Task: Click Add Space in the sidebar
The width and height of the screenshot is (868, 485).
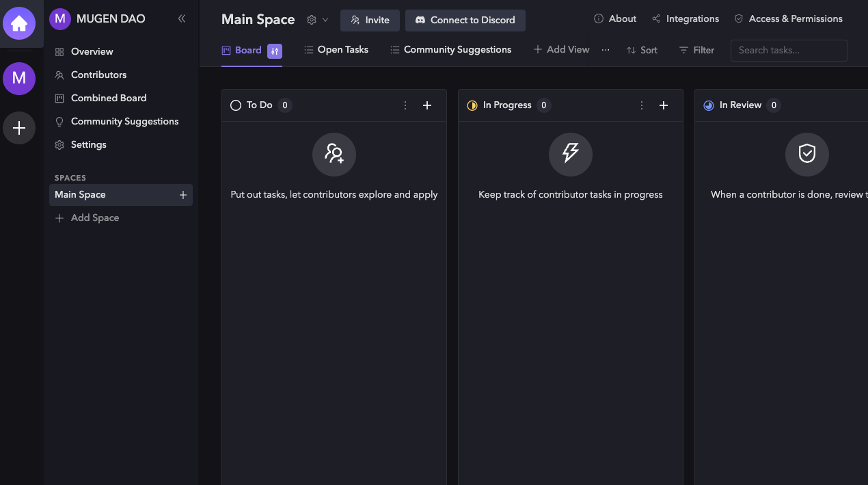Action: pos(94,218)
